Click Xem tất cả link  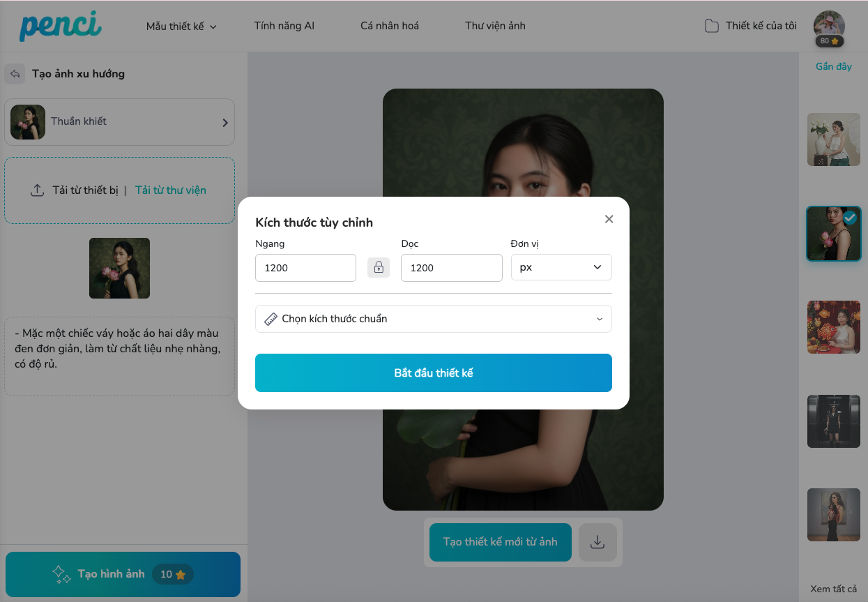point(833,589)
